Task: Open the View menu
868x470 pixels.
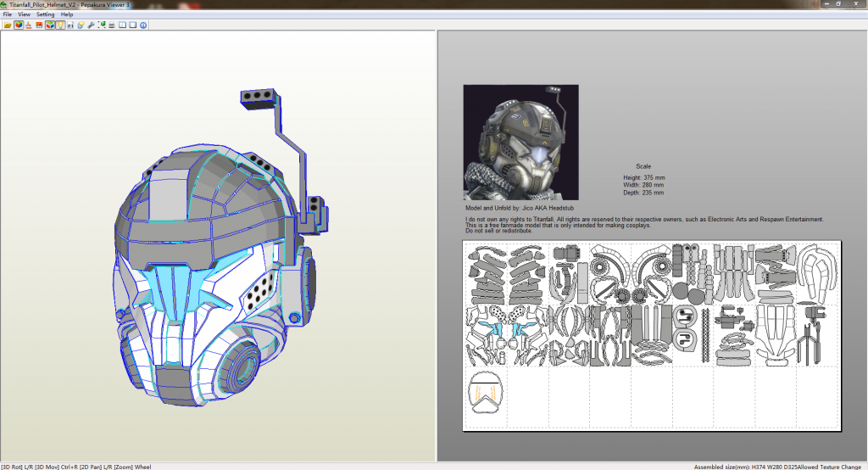Action: [x=24, y=14]
